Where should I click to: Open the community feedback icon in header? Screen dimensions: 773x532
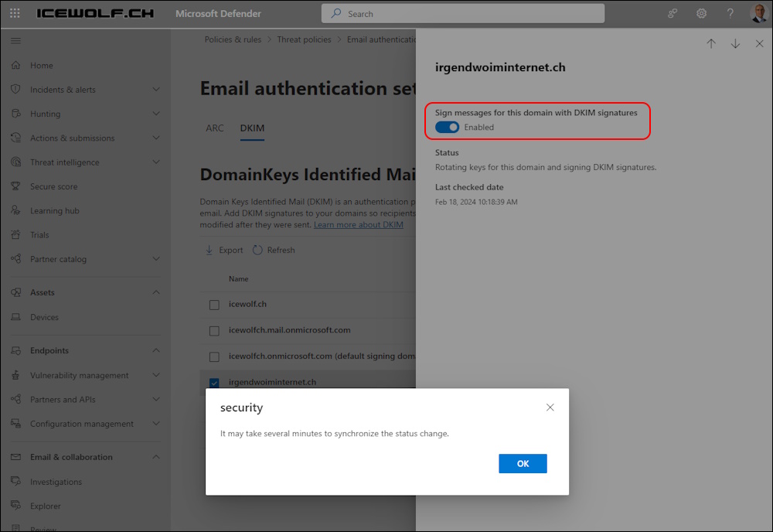[673, 13]
